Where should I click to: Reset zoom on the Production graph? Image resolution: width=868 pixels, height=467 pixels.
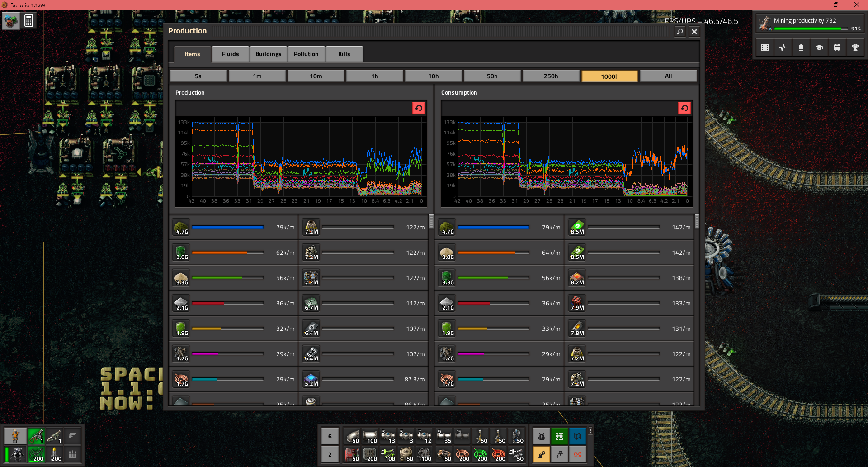(x=419, y=108)
